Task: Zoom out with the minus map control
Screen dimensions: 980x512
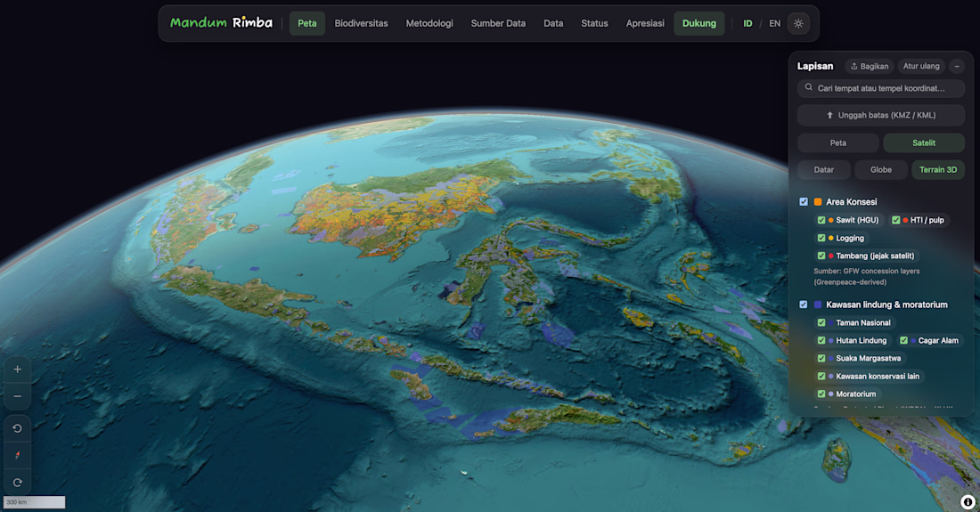Action: (18, 396)
